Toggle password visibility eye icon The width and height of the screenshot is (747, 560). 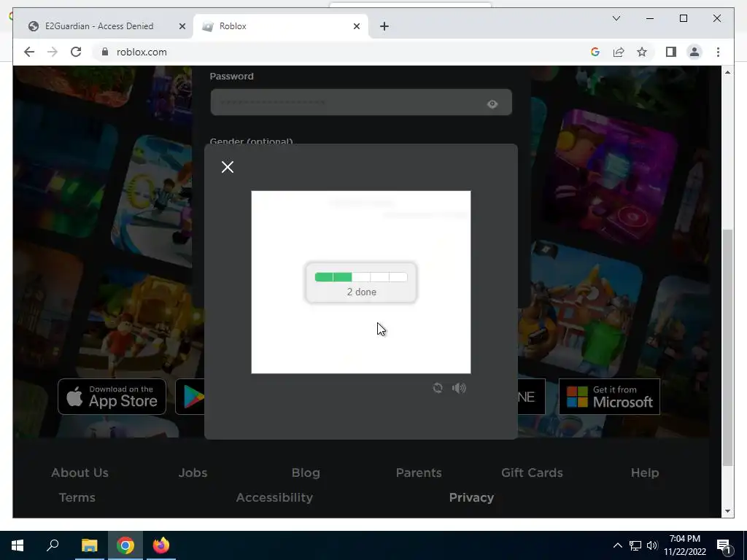(x=492, y=104)
